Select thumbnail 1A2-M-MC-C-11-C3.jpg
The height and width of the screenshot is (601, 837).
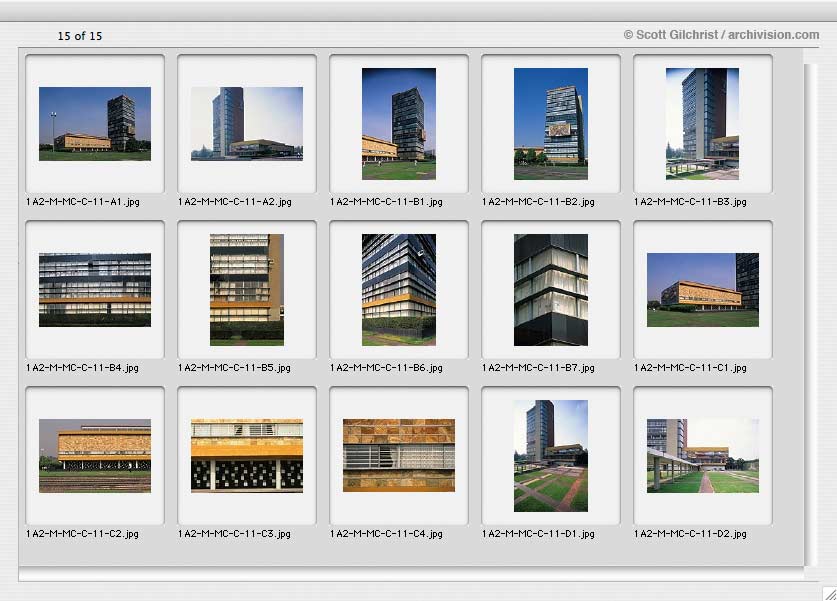click(247, 456)
